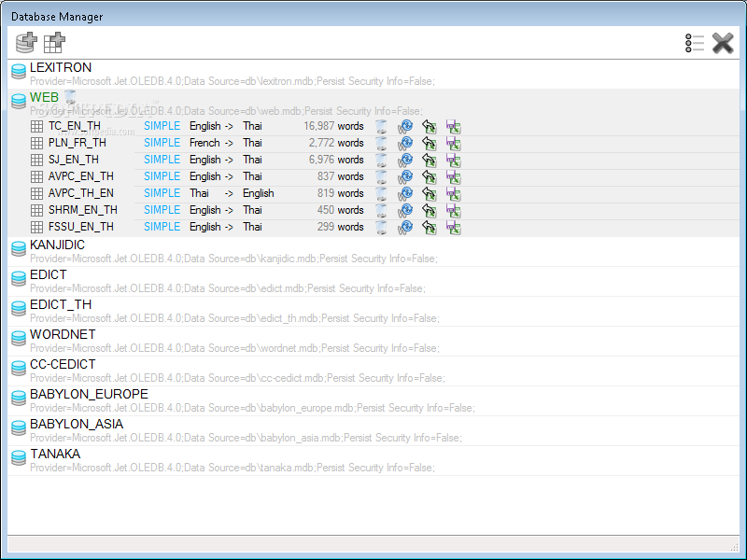This screenshot has height=560, width=747.
Task: Import Excel data into AVPC_TH_EN
Action: click(430, 194)
